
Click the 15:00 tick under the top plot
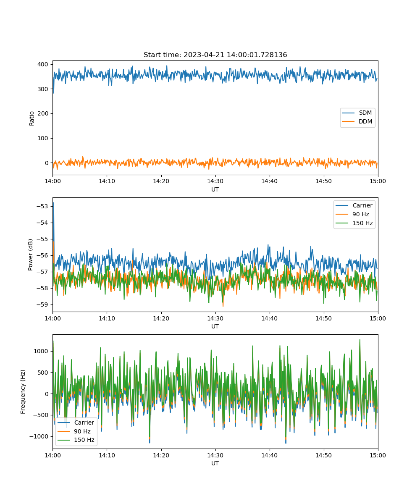pos(378,181)
